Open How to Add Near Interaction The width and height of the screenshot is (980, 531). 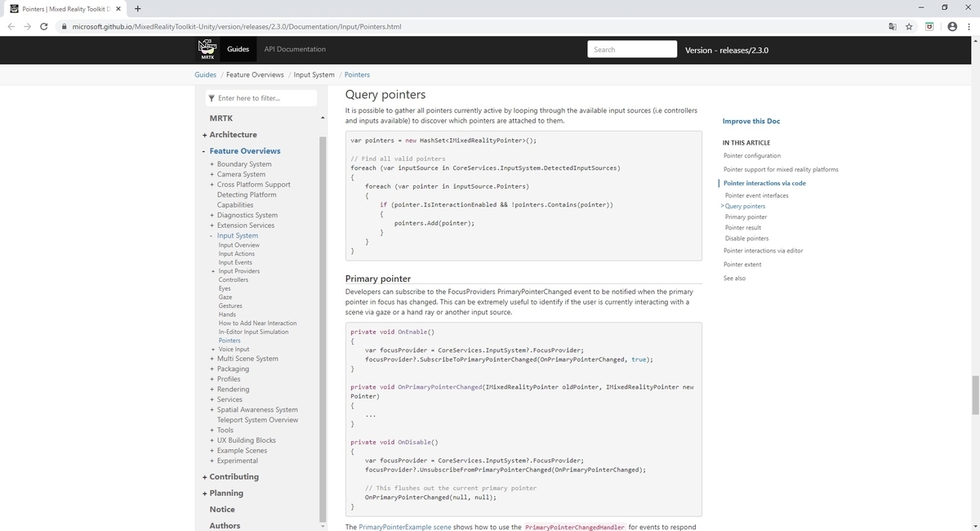pos(258,323)
